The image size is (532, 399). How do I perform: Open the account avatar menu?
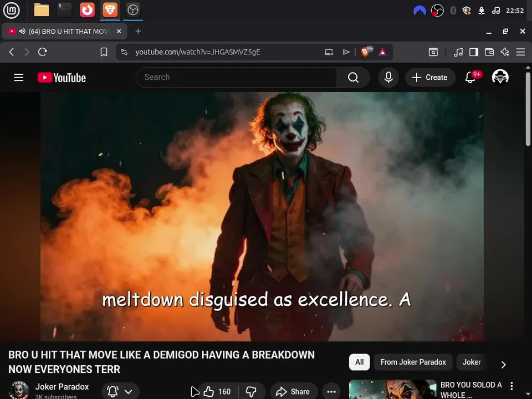tap(500, 77)
